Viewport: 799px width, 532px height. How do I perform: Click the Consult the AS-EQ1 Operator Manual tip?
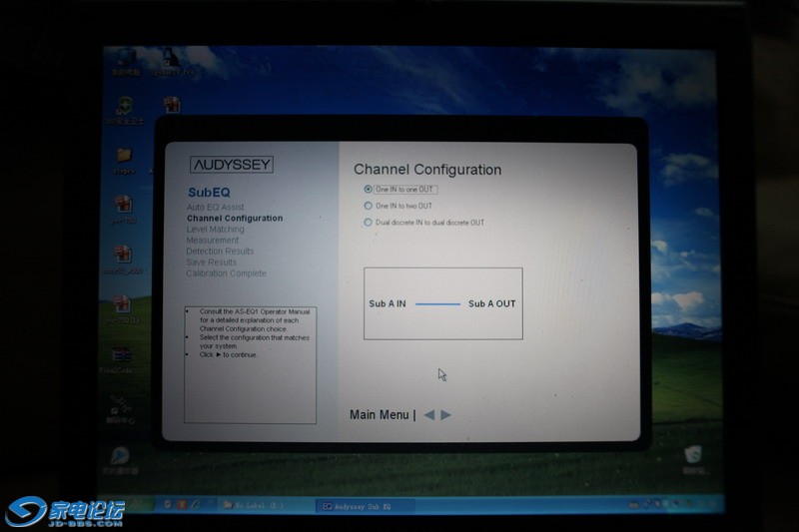pos(255,320)
